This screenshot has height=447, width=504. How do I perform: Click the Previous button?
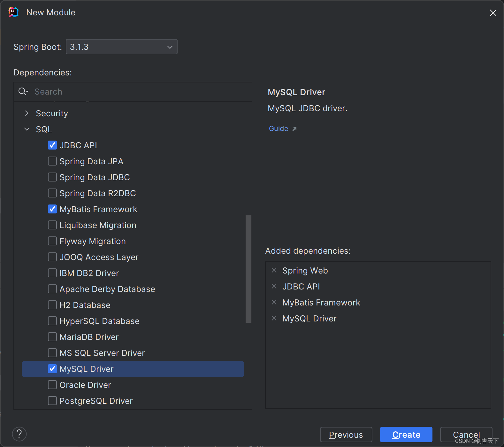[346, 435]
